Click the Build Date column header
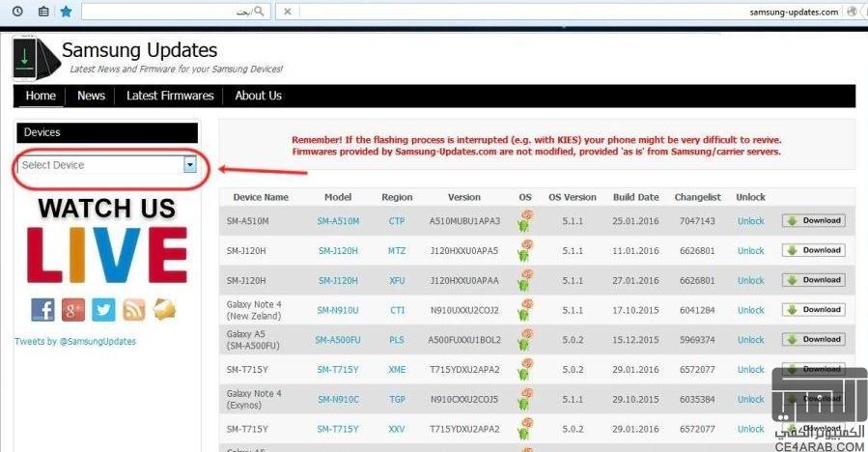Viewport: 868px width, 452px height. tap(636, 197)
